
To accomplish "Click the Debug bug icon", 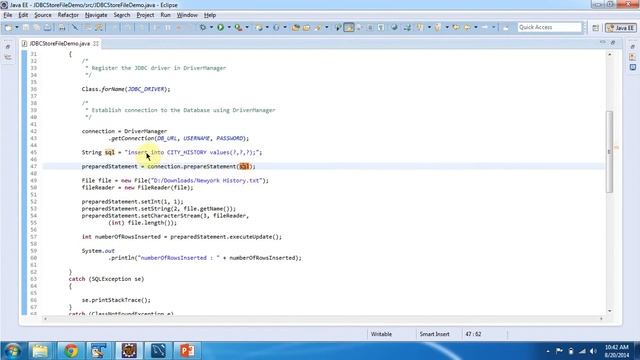I will pos(203,27).
